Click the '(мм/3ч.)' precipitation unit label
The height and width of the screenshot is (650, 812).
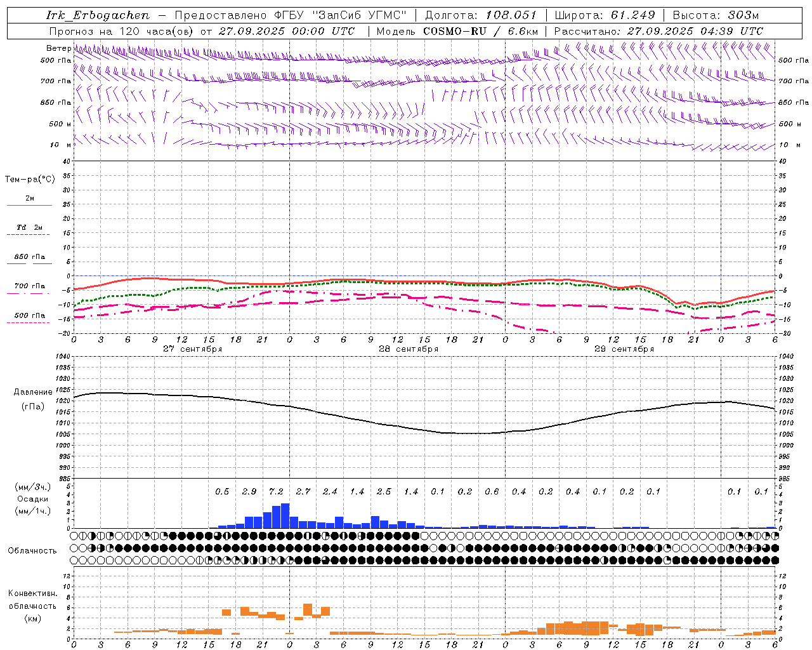[33, 487]
